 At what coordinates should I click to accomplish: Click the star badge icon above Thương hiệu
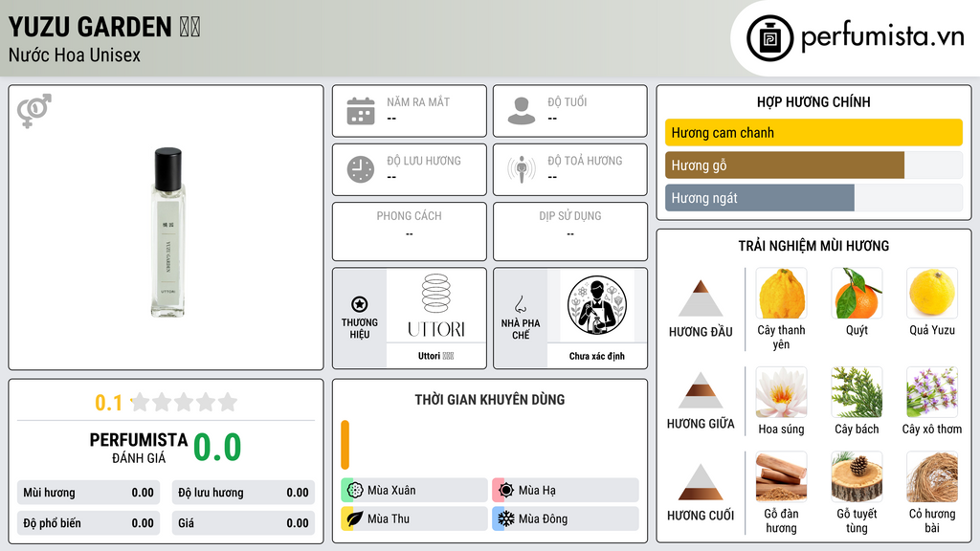(360, 304)
